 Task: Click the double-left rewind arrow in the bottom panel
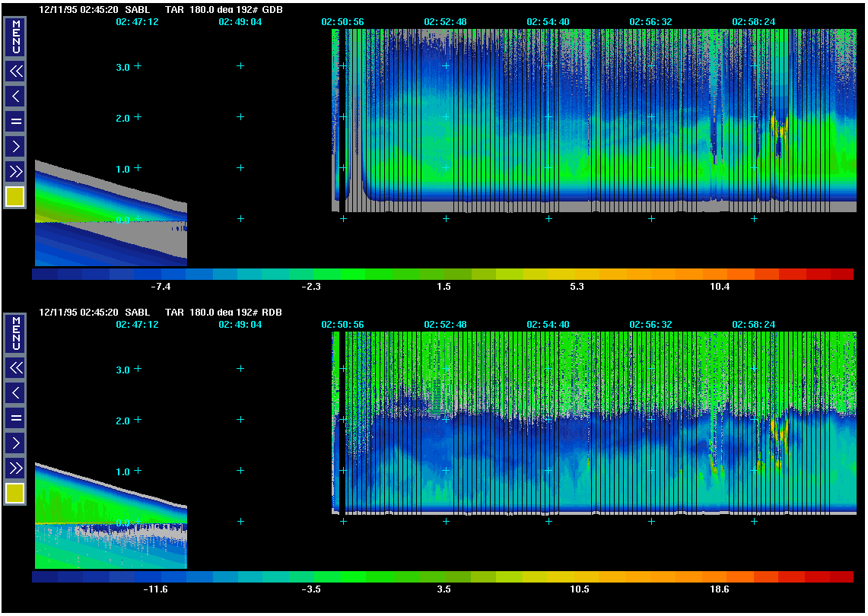15,368
